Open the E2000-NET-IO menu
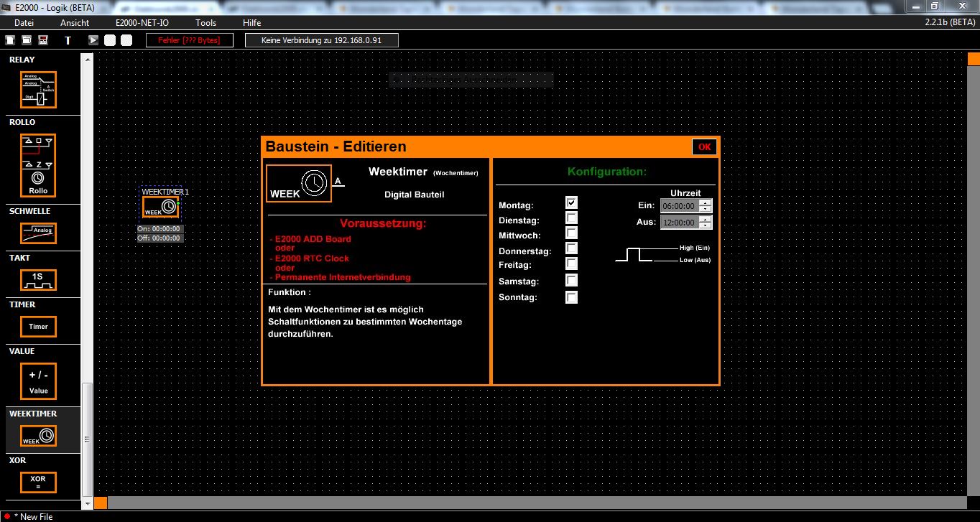Viewport: 980px width, 522px height. click(142, 23)
